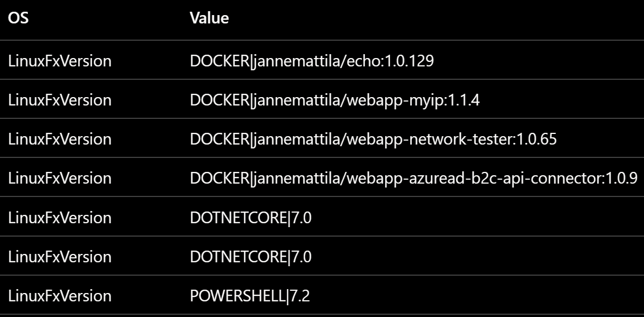Screen dimensions: 644x317
Task: Click the OS column header
Action: click(18, 18)
